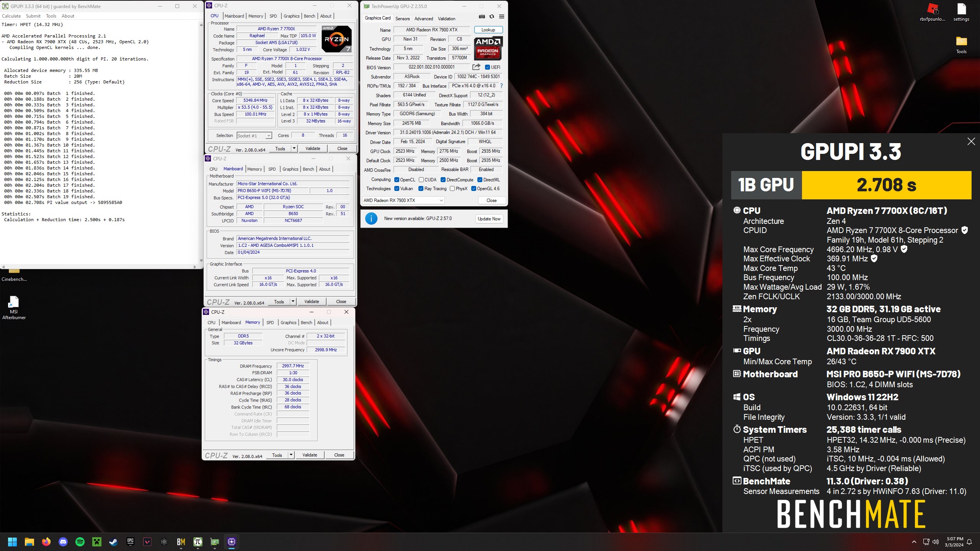Click the info icon in the GPU-Z update banner
Screen dimensions: 980x551
[x=371, y=218]
